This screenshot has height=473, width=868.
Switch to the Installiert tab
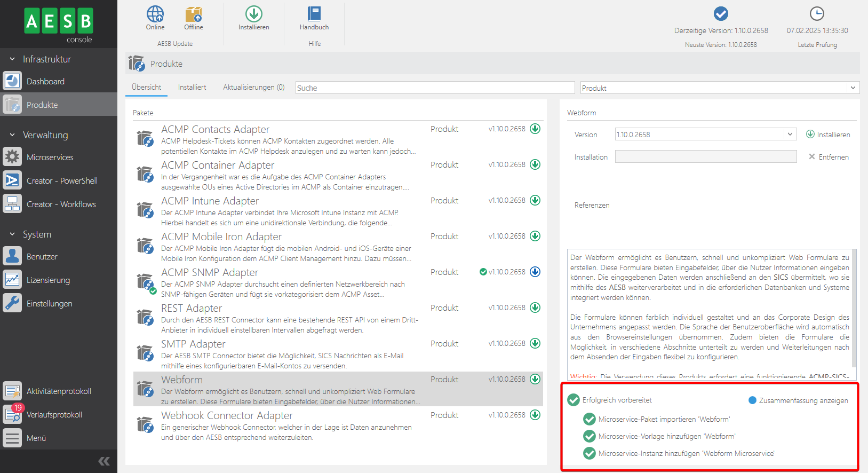(192, 88)
